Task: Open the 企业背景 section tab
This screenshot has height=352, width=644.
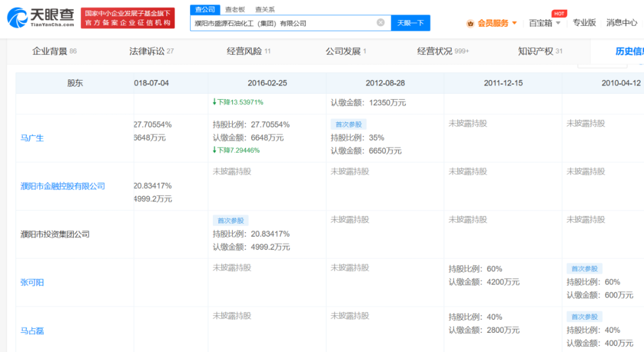Action: point(54,51)
